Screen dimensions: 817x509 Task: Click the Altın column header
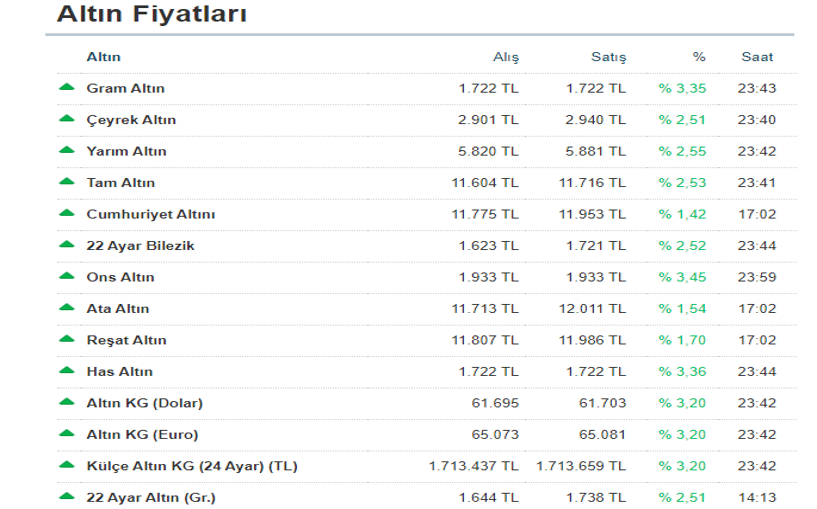coord(103,57)
